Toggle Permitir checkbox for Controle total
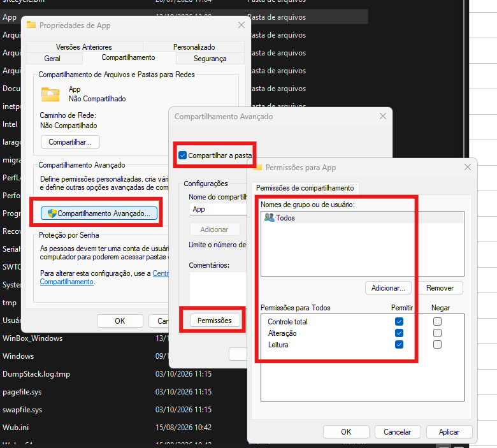Image resolution: width=497 pixels, height=448 pixels. [399, 321]
